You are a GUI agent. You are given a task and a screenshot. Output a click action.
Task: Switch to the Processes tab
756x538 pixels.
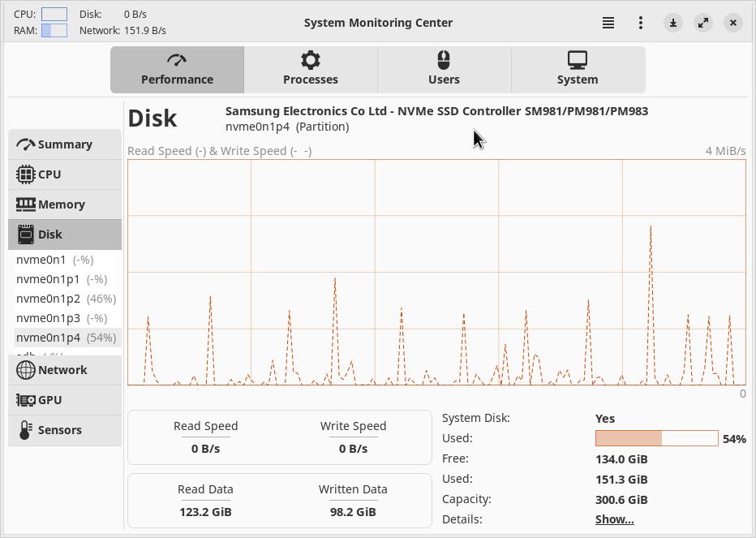tap(311, 69)
